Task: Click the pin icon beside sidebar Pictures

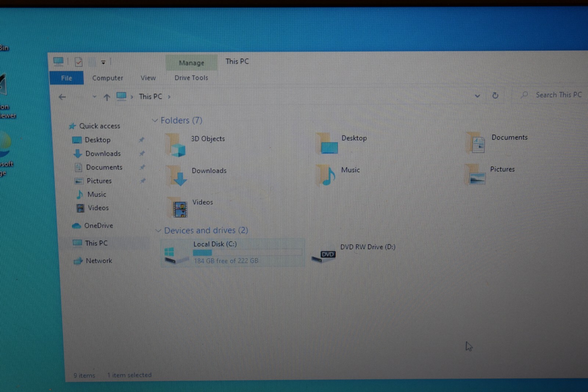Action: click(x=143, y=181)
